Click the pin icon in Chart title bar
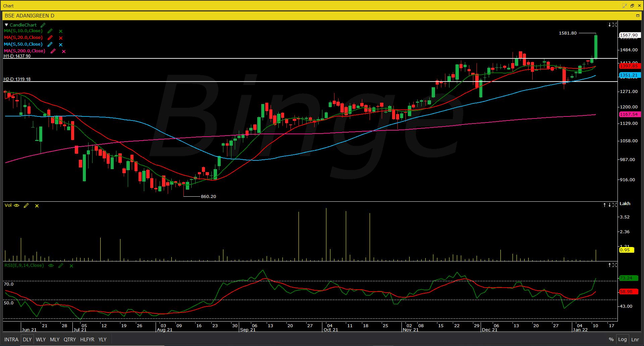 tap(625, 6)
